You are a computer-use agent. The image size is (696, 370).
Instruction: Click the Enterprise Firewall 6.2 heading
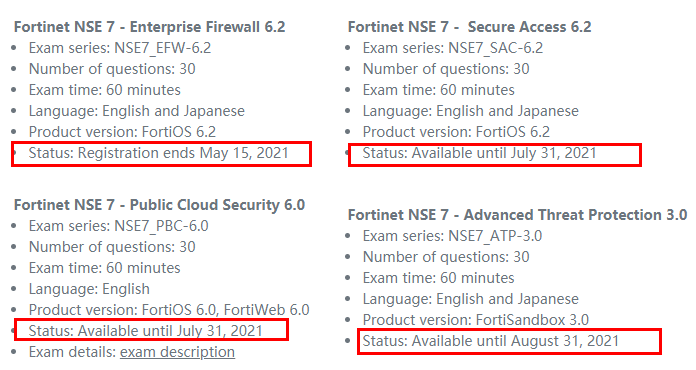coord(150,27)
